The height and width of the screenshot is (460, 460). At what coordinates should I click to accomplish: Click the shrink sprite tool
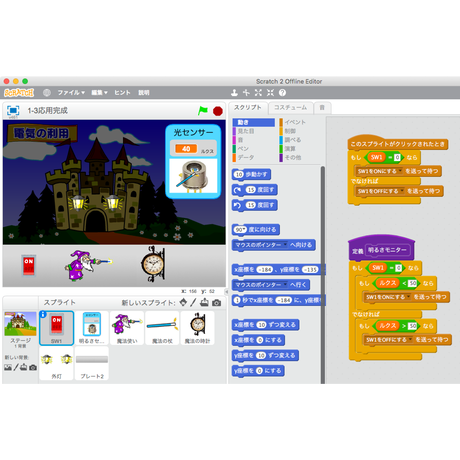pyautogui.click(x=270, y=93)
